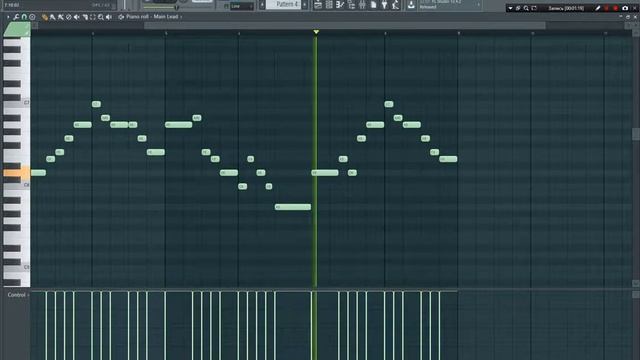
Task: Select the last long note of the pattern
Action: coord(448,159)
